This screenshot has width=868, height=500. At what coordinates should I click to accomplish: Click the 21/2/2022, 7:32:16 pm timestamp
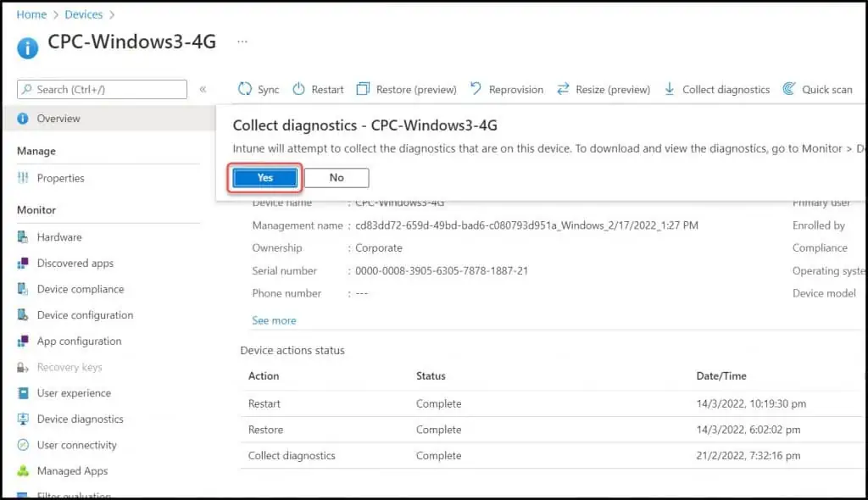point(748,456)
